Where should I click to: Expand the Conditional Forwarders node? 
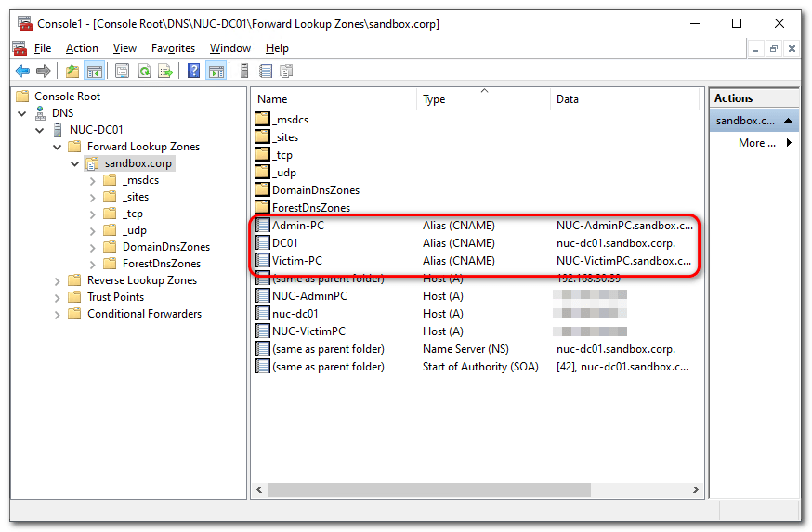[x=58, y=314]
